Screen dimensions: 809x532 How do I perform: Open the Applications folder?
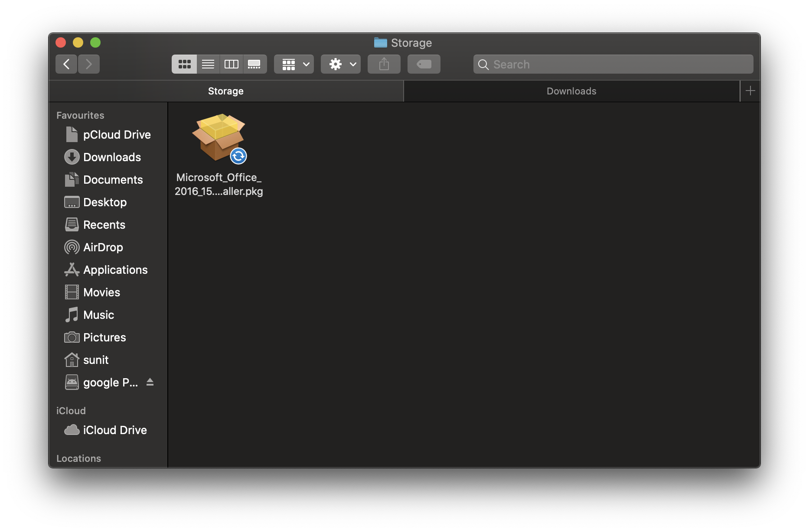[115, 269]
